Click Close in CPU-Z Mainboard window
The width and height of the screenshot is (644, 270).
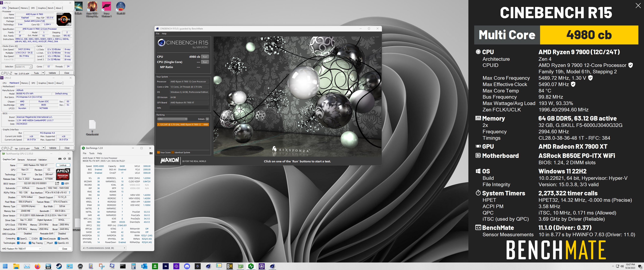(67, 148)
